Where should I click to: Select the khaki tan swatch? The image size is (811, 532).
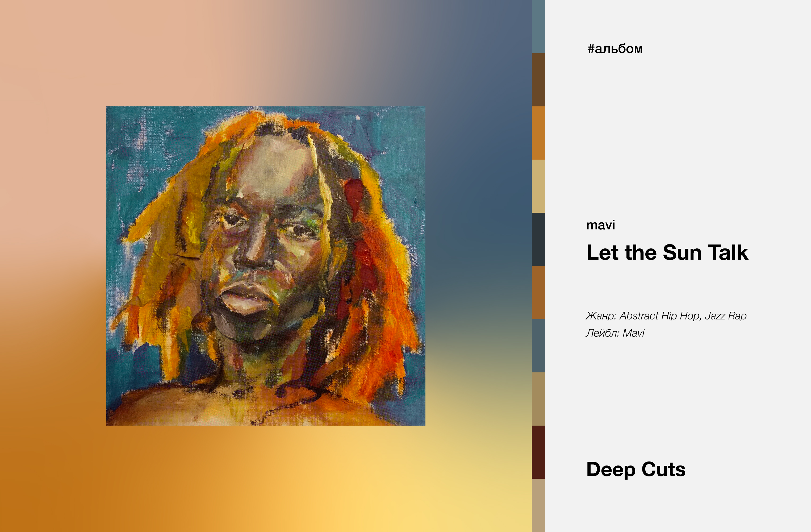(538, 399)
